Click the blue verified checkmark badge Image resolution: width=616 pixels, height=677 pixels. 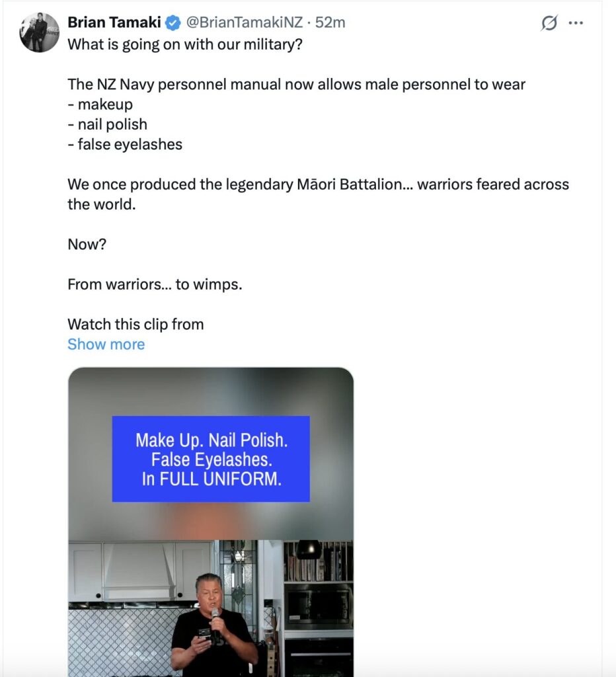click(173, 23)
